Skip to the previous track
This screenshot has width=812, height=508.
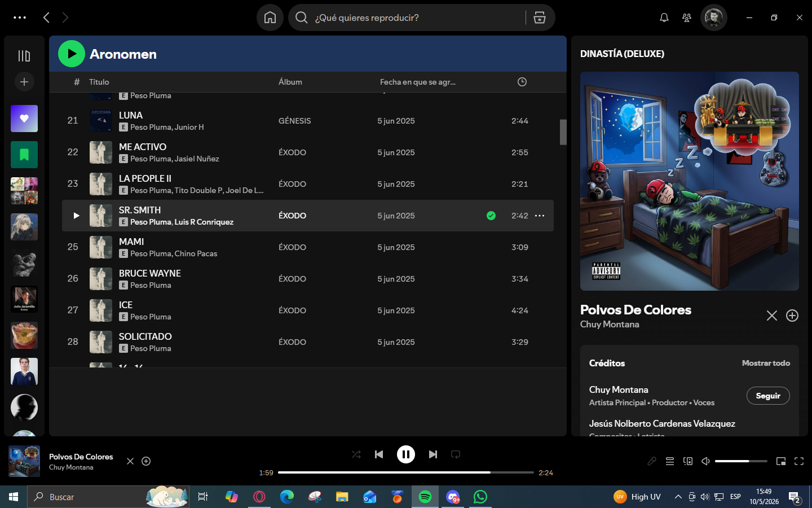tap(379, 454)
